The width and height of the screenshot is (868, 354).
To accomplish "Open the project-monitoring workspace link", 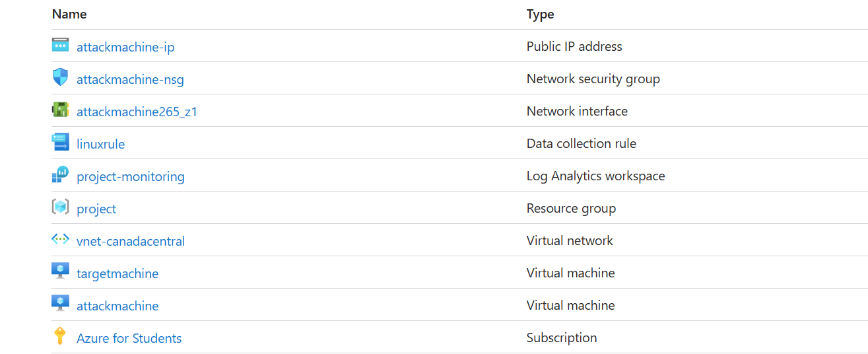I will [131, 176].
